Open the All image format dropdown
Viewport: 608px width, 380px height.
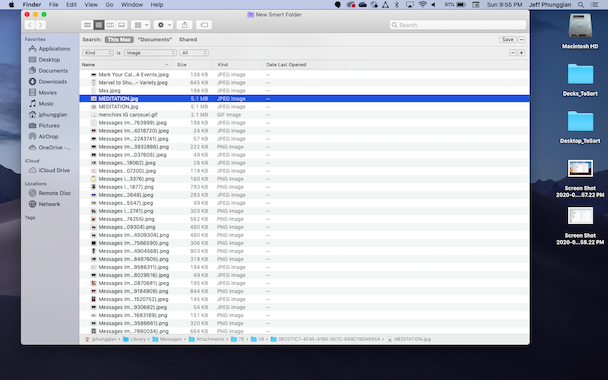(x=194, y=53)
